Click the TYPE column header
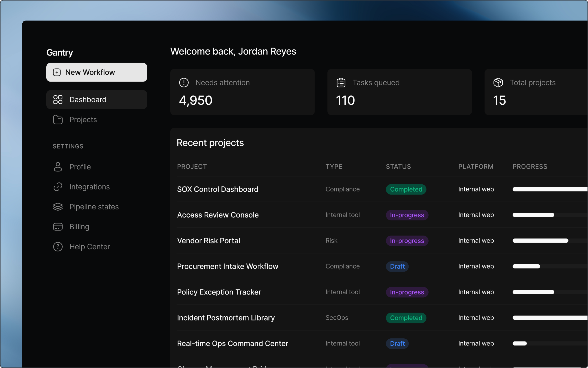Image resolution: width=588 pixels, height=368 pixels. coord(334,166)
